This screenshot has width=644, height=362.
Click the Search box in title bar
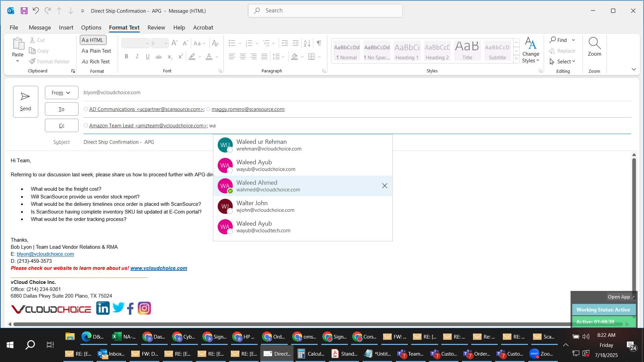pos(325,11)
